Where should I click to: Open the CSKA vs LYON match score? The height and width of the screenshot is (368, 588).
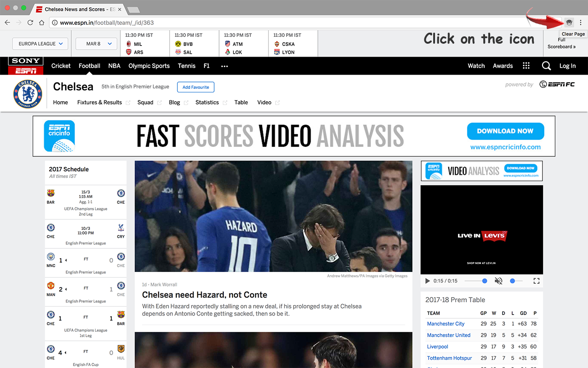pyautogui.click(x=293, y=44)
